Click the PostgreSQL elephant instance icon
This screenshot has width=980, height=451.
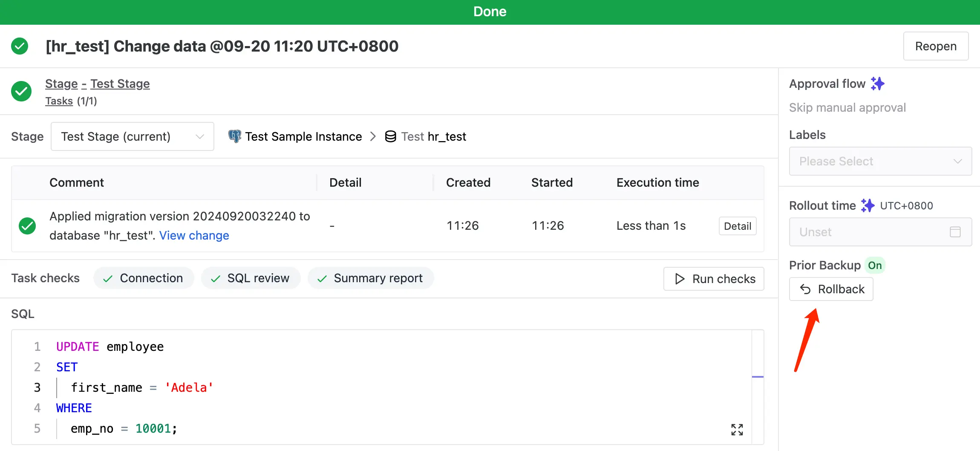[234, 136]
